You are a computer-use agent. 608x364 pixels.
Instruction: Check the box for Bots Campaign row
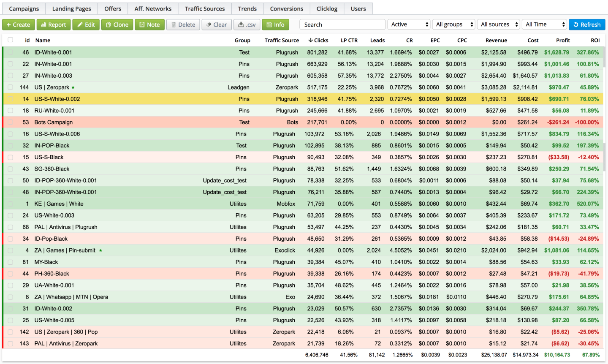(x=10, y=122)
